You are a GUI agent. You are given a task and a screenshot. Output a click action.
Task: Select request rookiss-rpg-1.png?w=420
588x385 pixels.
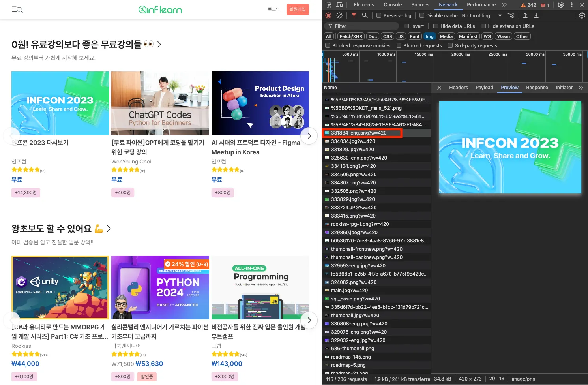point(376,224)
